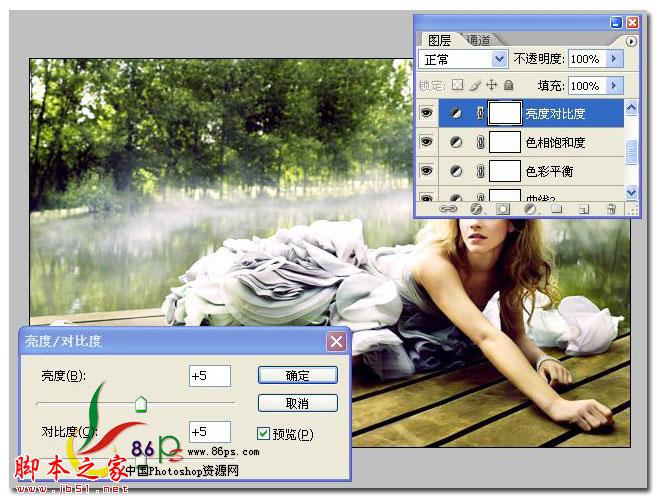Toggle the lock transparent pixels icon

pos(457,85)
